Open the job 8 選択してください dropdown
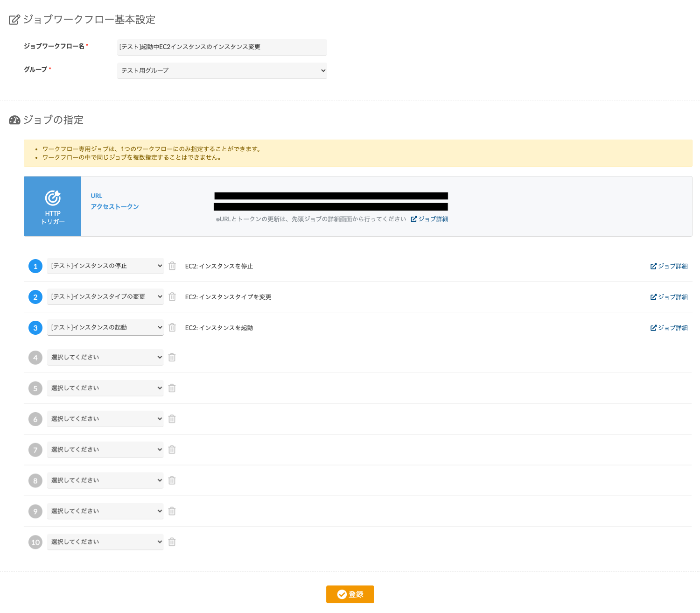This screenshot has width=700, height=613. point(105,480)
